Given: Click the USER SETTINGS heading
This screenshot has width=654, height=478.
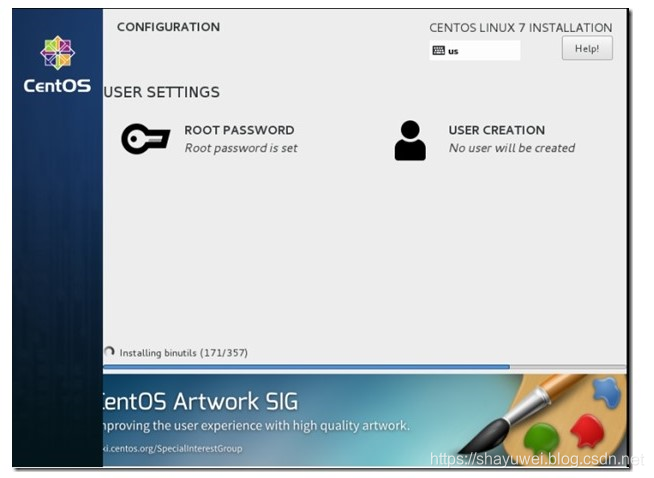Looking at the screenshot, I should coord(162,92).
